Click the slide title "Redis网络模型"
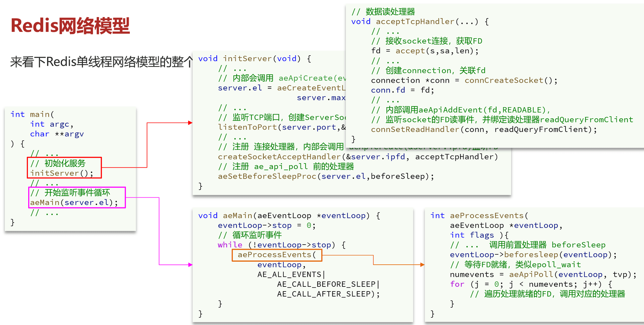 (70, 26)
